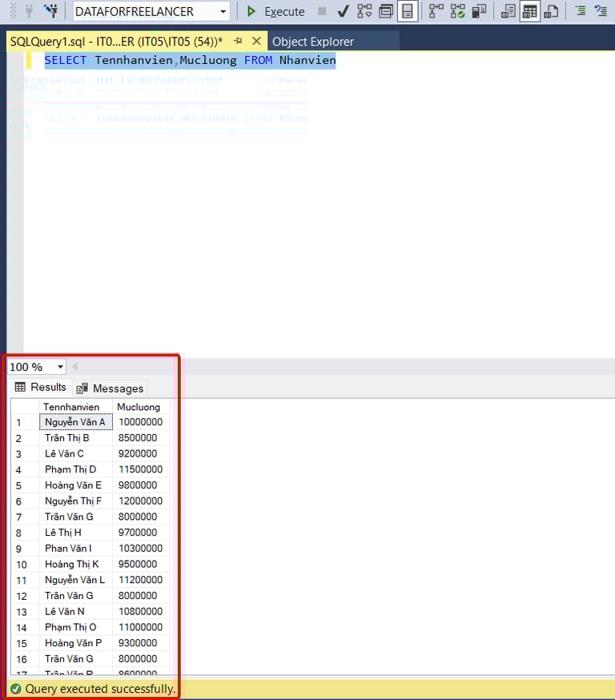Viewport: 615px width, 700px height.
Task: Select salary cell 11000000
Action: point(141,627)
